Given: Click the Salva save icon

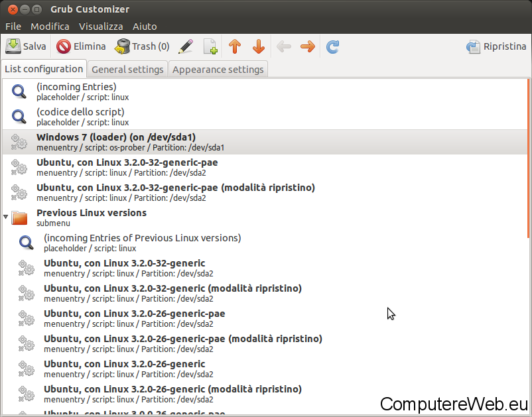Looking at the screenshot, I should coord(13,46).
